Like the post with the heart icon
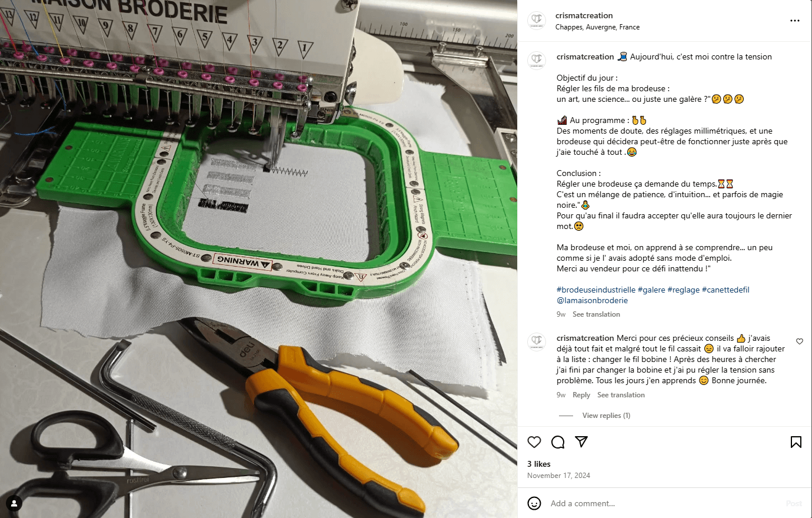The height and width of the screenshot is (518, 812). 534,442
